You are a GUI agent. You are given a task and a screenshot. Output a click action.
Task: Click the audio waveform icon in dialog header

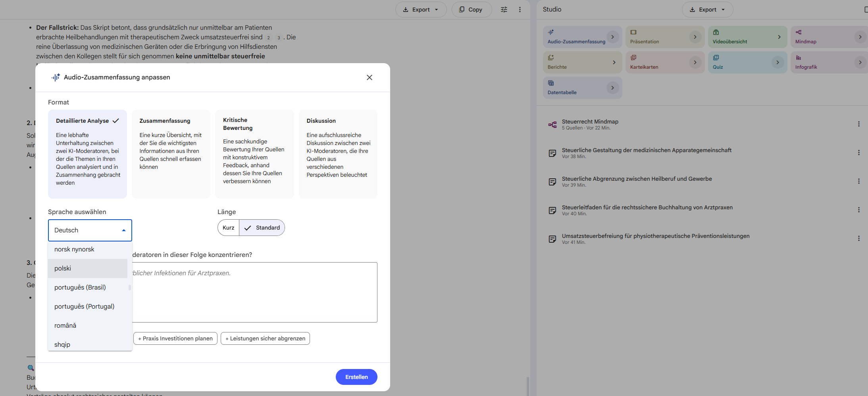56,77
